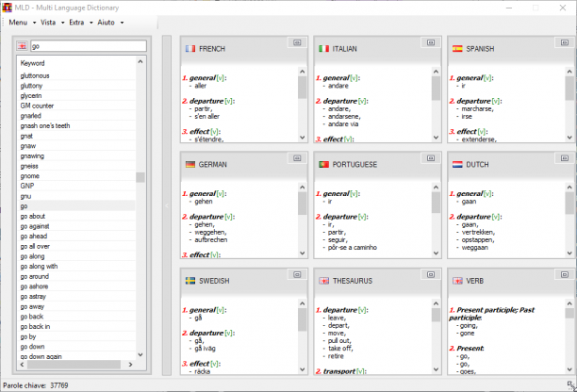Click the MLD application icon in title bar
This screenshot has height=392, width=577.
pyautogui.click(x=7, y=8)
